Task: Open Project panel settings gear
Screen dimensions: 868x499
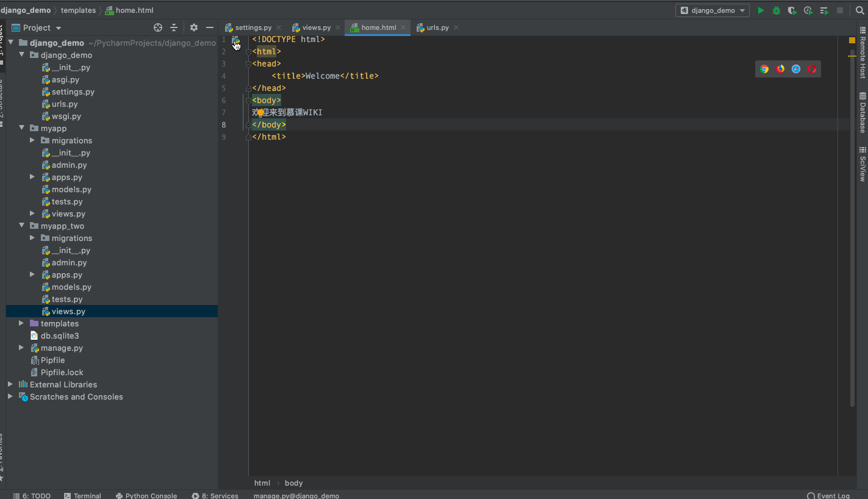Action: (194, 27)
